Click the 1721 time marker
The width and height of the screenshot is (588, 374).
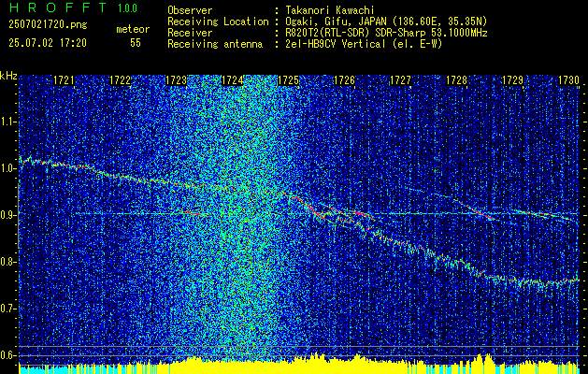pos(64,79)
